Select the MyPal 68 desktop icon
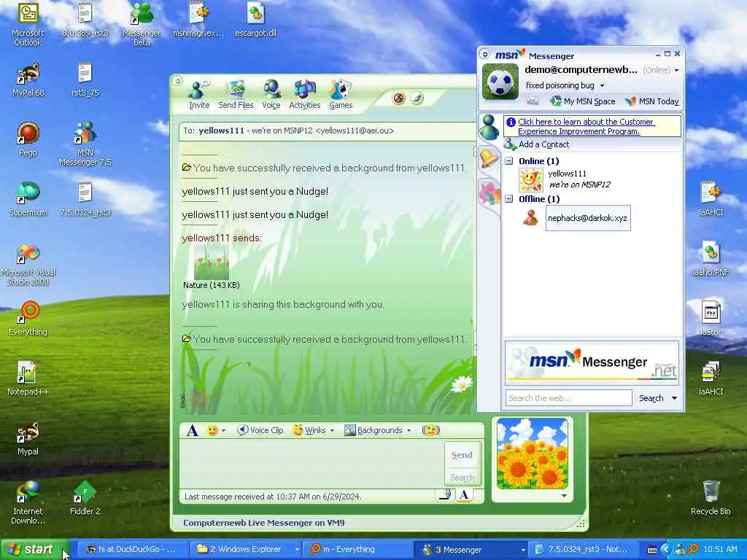 coord(28,80)
